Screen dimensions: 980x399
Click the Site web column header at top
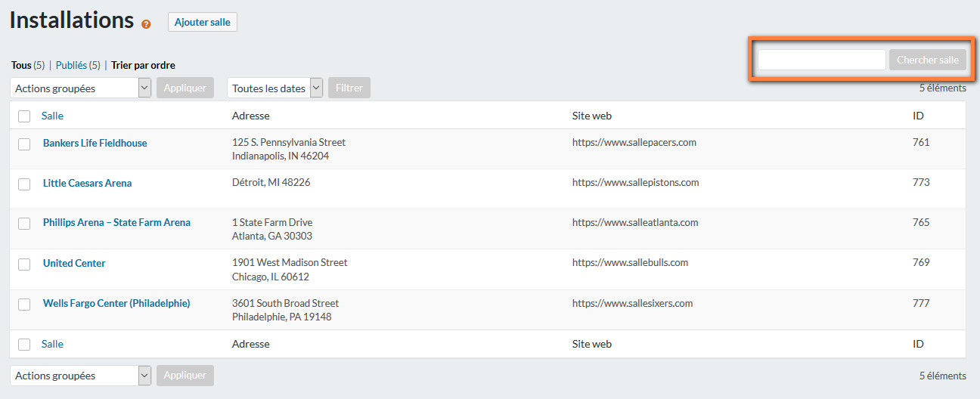[592, 116]
